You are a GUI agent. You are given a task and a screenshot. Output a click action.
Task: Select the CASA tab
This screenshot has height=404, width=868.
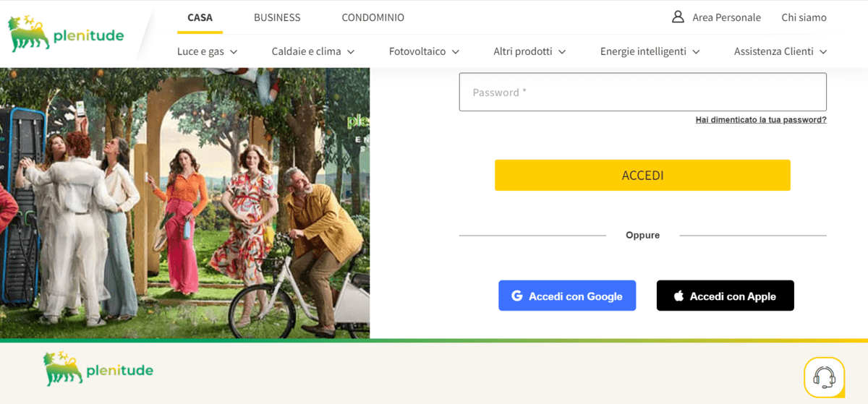click(x=200, y=17)
